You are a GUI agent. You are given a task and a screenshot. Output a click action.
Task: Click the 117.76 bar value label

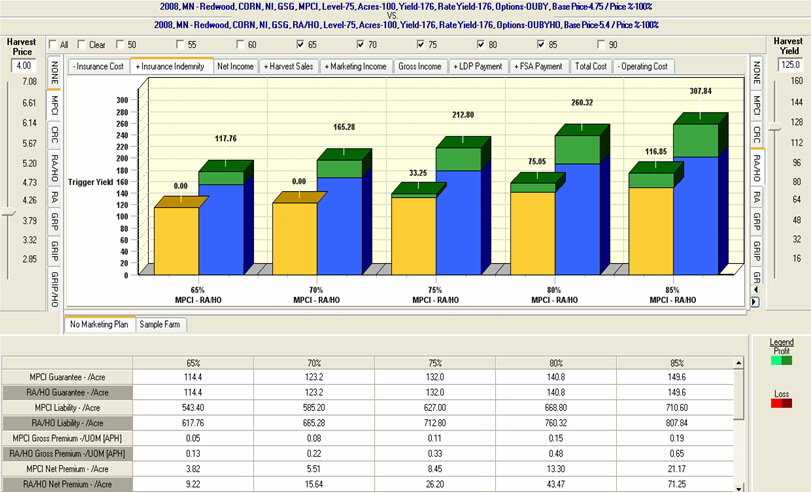(x=226, y=139)
